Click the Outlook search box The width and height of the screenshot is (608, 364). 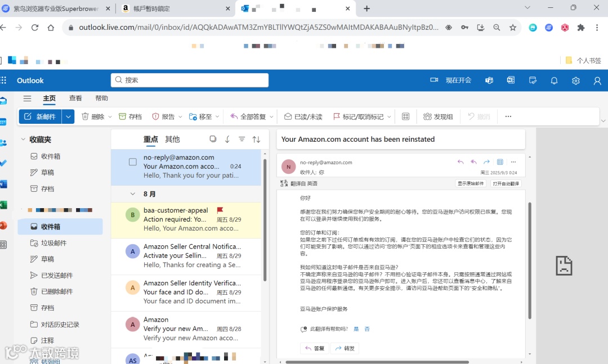190,80
